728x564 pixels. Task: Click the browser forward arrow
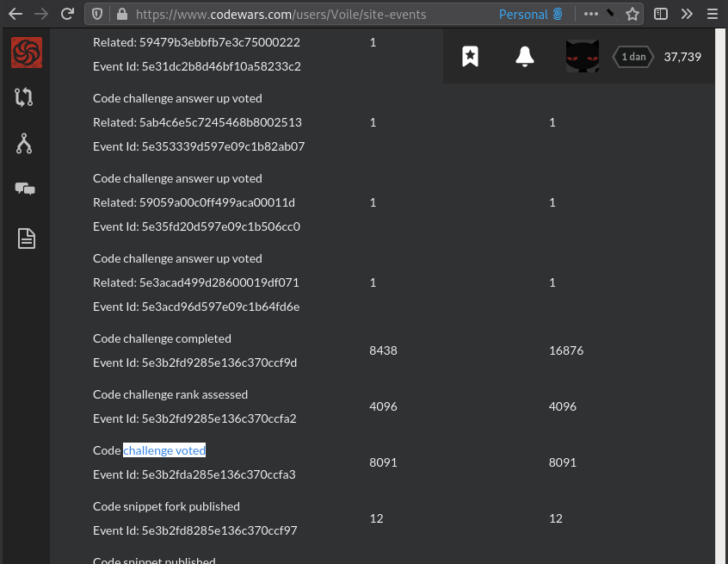41,15
